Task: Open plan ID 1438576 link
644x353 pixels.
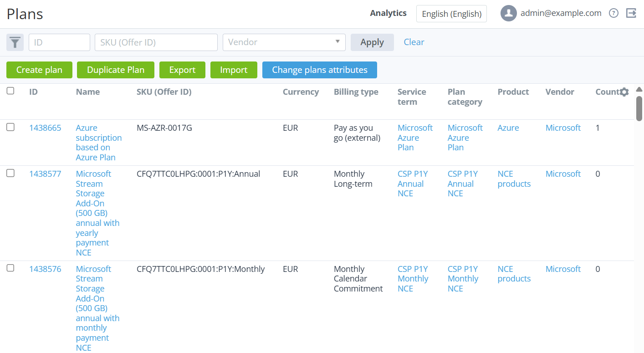Action: point(45,269)
